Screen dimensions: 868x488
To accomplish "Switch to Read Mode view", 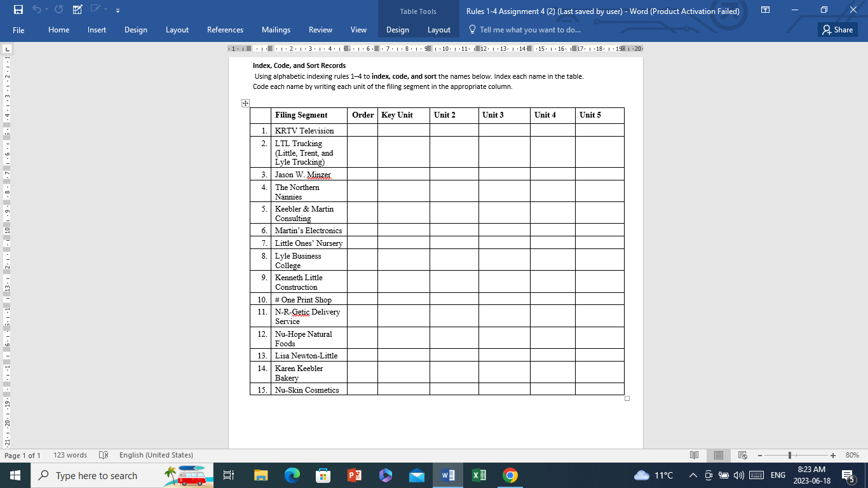I will [693, 455].
